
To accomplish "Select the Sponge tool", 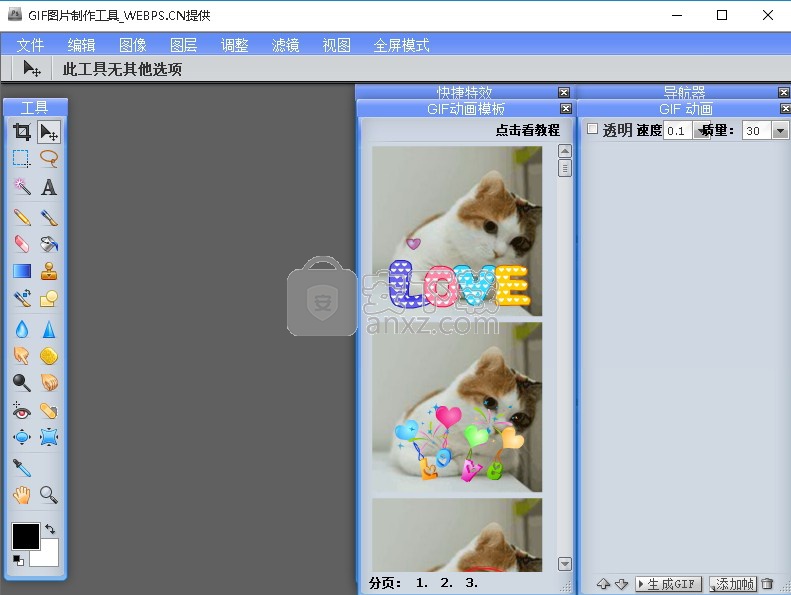I will (49, 356).
